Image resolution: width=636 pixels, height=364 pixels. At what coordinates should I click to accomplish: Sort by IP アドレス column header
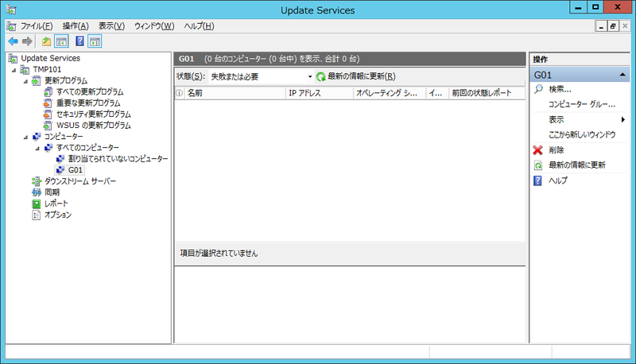(320, 93)
